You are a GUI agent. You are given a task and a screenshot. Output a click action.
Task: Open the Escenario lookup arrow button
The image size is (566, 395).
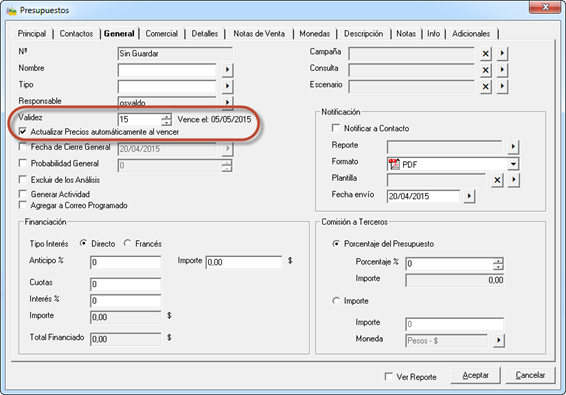tap(502, 87)
